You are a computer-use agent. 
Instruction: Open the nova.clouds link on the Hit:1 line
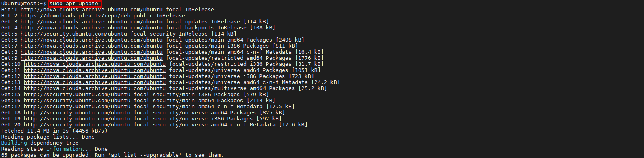[x=92, y=10]
